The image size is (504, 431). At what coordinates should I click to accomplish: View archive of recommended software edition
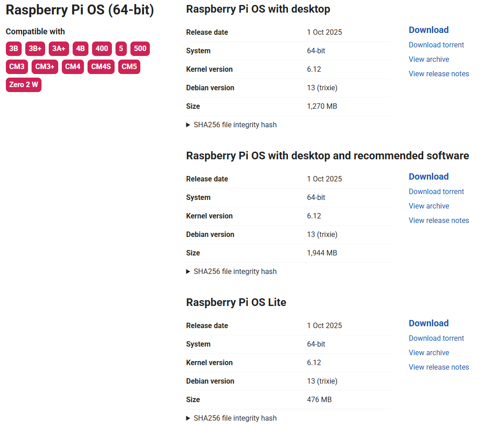429,206
